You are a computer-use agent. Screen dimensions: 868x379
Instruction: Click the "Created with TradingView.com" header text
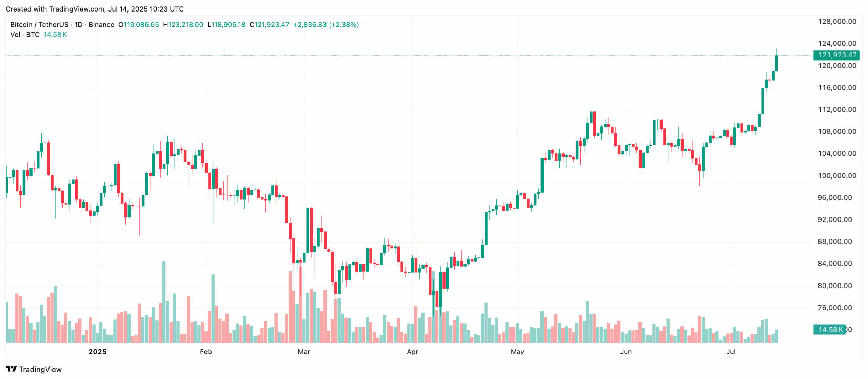click(95, 9)
